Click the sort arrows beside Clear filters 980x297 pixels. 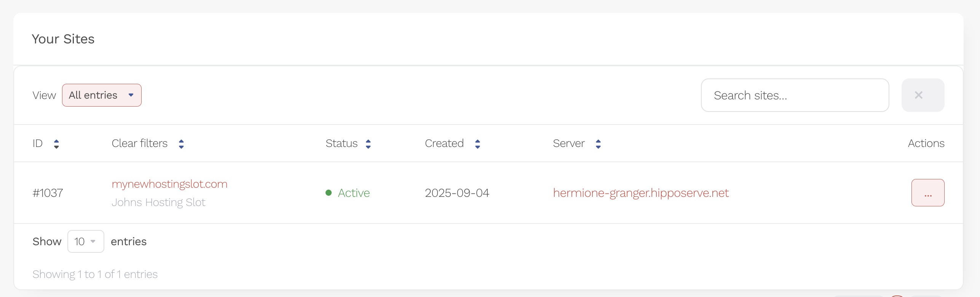coord(181,144)
